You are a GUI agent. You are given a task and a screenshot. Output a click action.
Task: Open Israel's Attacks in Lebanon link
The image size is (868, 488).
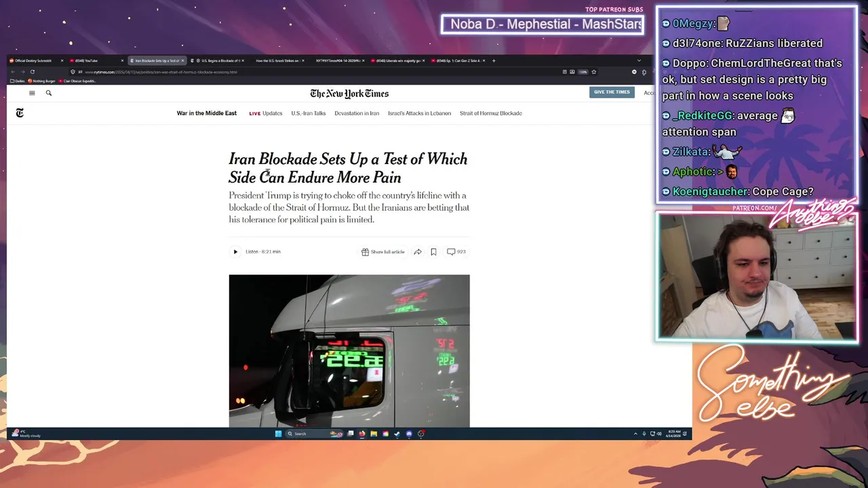[419, 113]
